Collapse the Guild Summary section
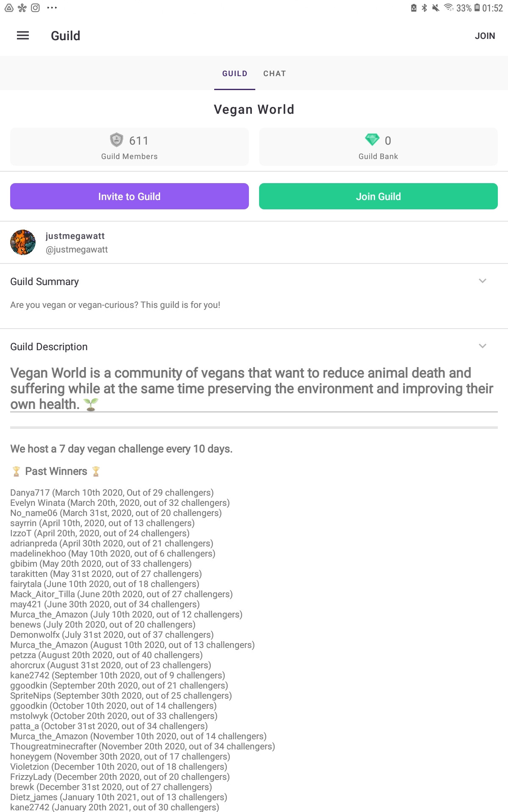This screenshot has height=812, width=508. click(483, 281)
